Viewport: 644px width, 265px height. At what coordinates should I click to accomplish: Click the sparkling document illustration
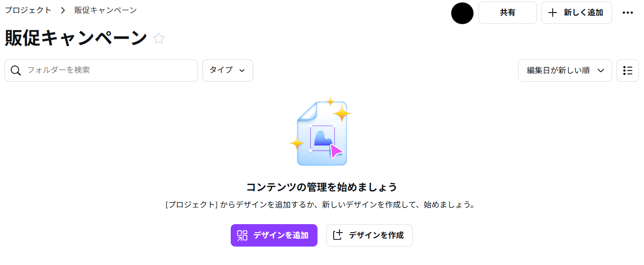[321, 131]
